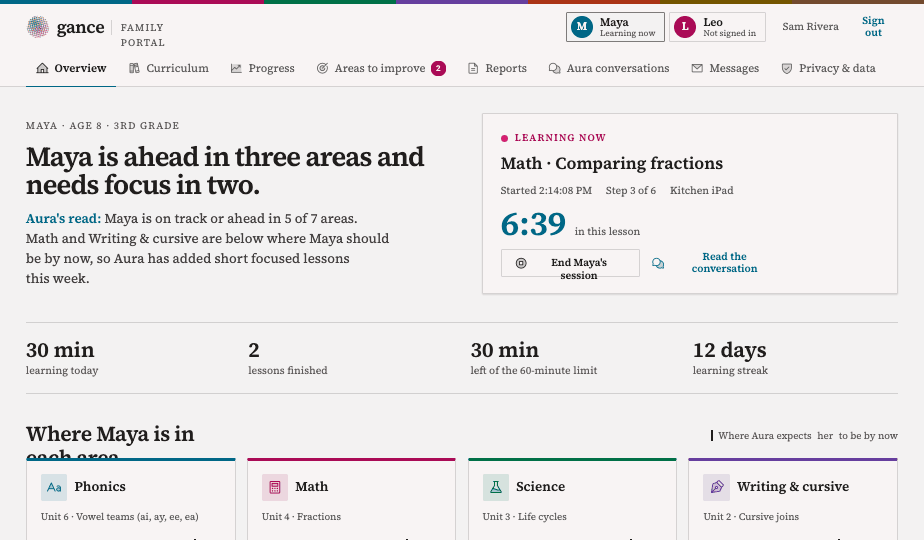
Task: Click the house icon beside Overview
Action: (x=42, y=68)
